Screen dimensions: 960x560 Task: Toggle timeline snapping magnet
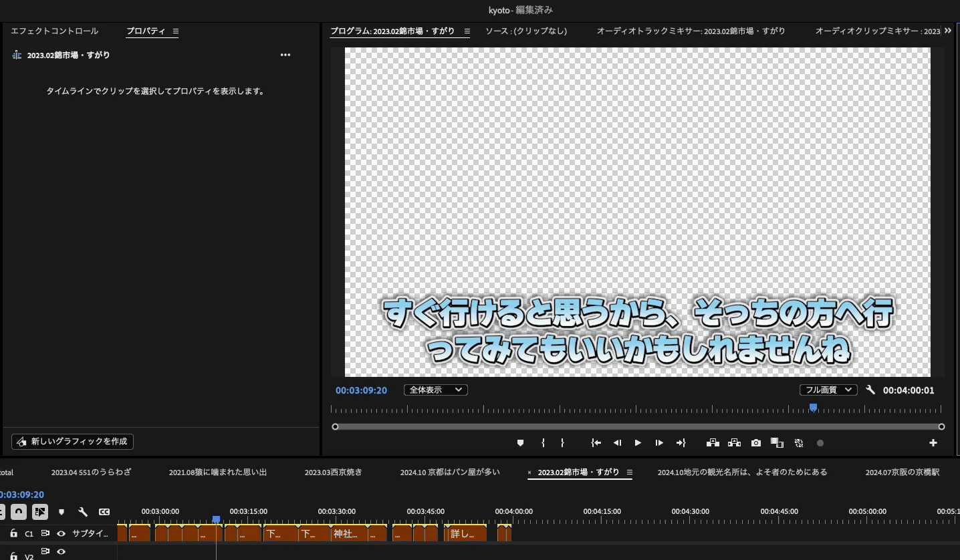tap(19, 512)
